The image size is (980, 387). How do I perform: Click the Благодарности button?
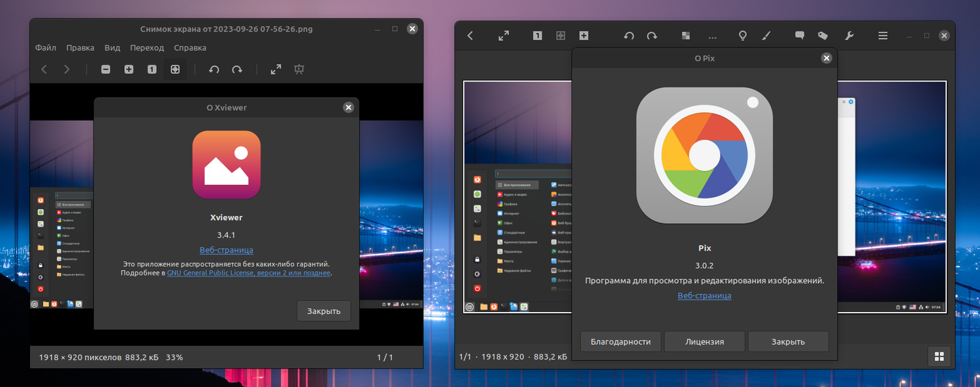[x=621, y=341]
